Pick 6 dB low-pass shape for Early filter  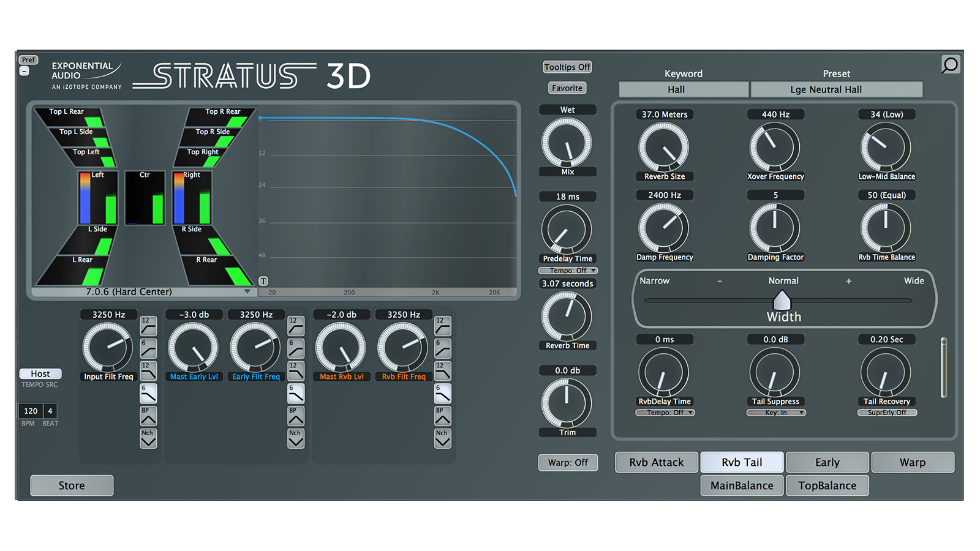pyautogui.click(x=295, y=394)
